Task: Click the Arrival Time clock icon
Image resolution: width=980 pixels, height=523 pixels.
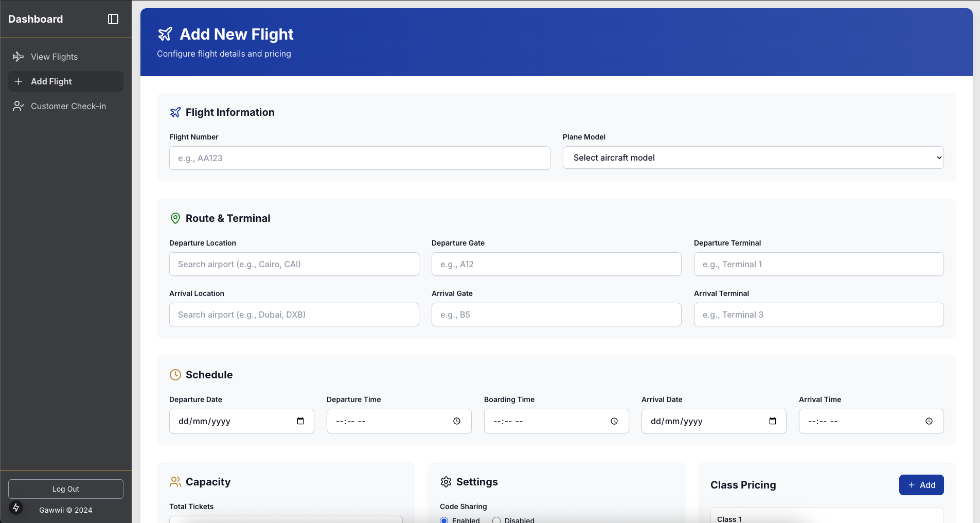Action: click(929, 421)
